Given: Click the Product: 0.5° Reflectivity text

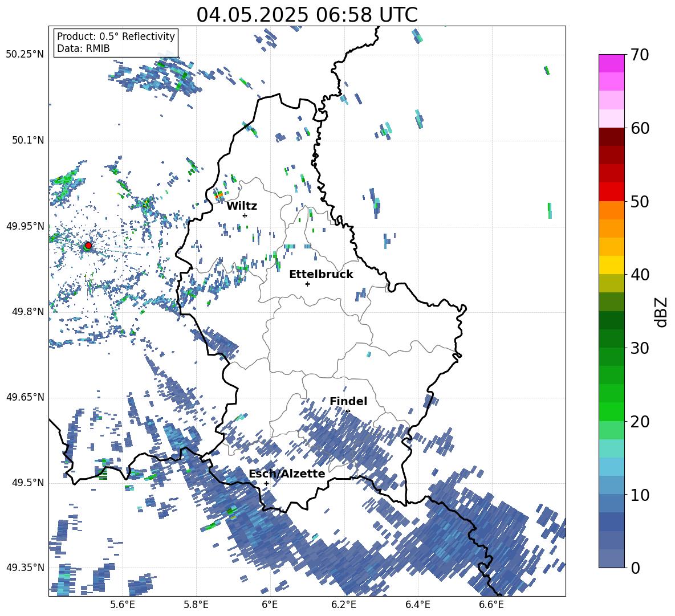Looking at the screenshot, I should [x=116, y=36].
